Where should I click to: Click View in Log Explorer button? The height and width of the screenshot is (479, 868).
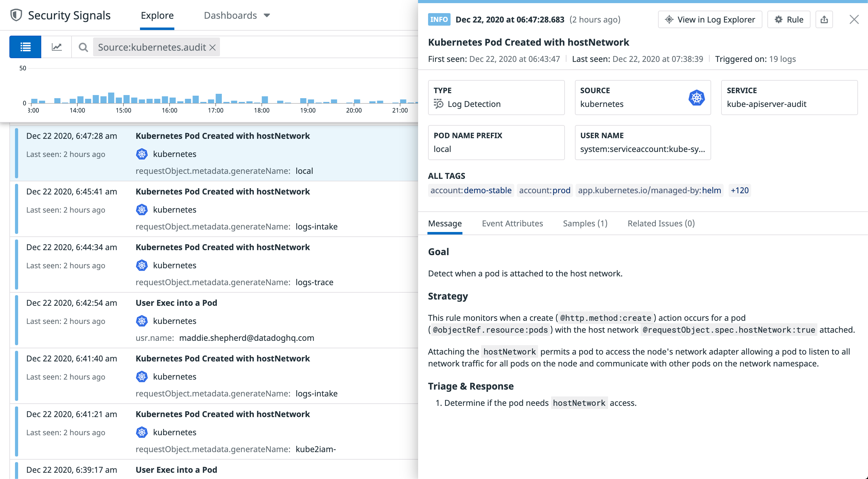710,20
